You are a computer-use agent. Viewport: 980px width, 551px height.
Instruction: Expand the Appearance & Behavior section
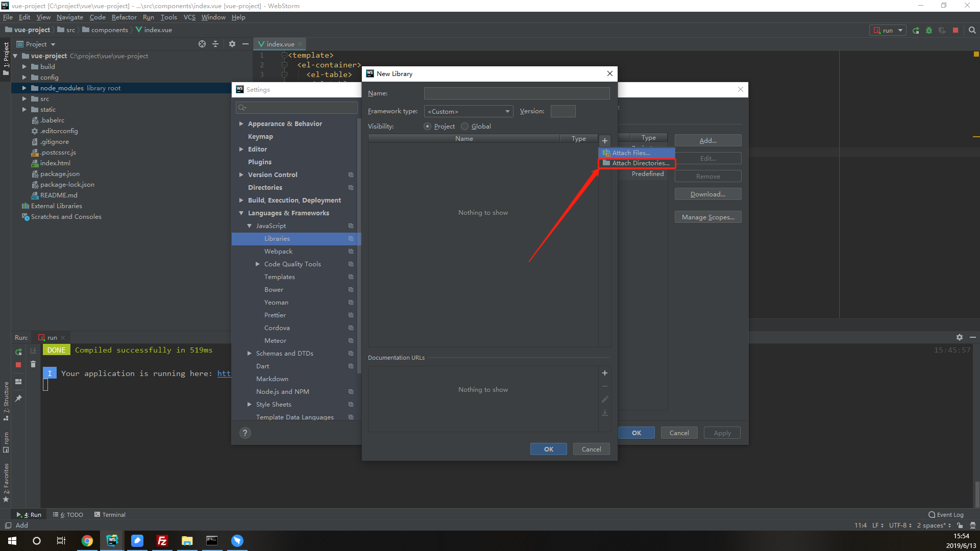[241, 123]
